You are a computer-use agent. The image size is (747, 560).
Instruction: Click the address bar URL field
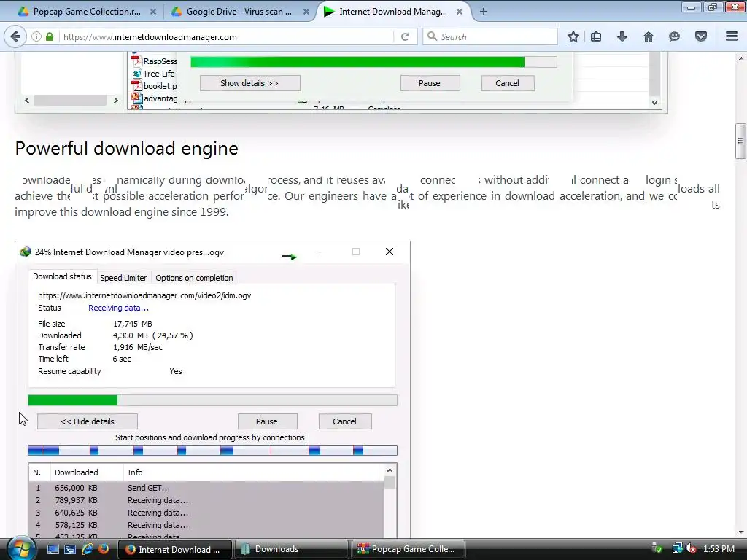(x=228, y=36)
